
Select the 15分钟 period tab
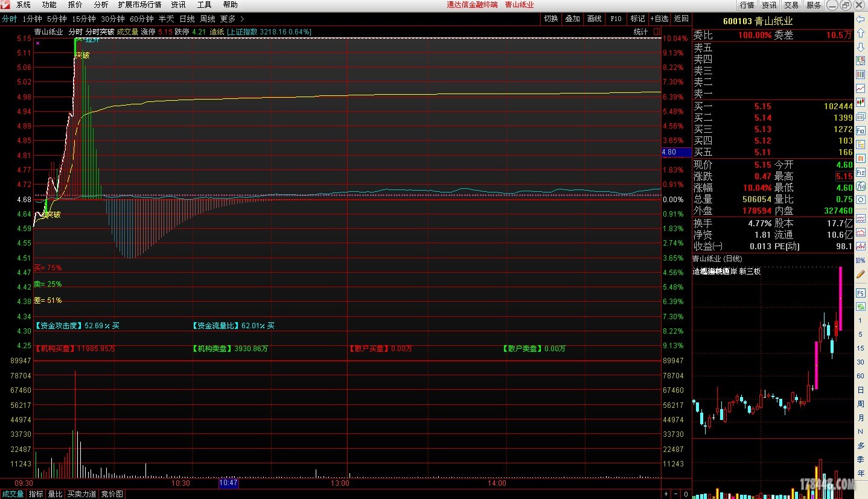pos(84,19)
